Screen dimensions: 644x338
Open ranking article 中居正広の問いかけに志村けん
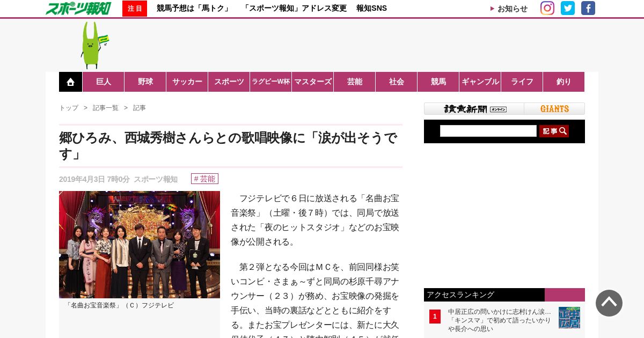(x=500, y=320)
